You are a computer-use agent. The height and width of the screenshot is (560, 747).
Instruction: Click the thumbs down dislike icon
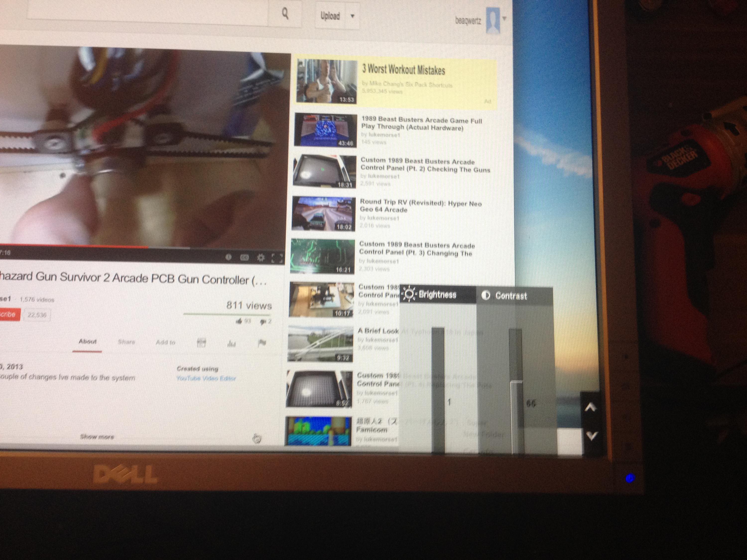coord(263,322)
